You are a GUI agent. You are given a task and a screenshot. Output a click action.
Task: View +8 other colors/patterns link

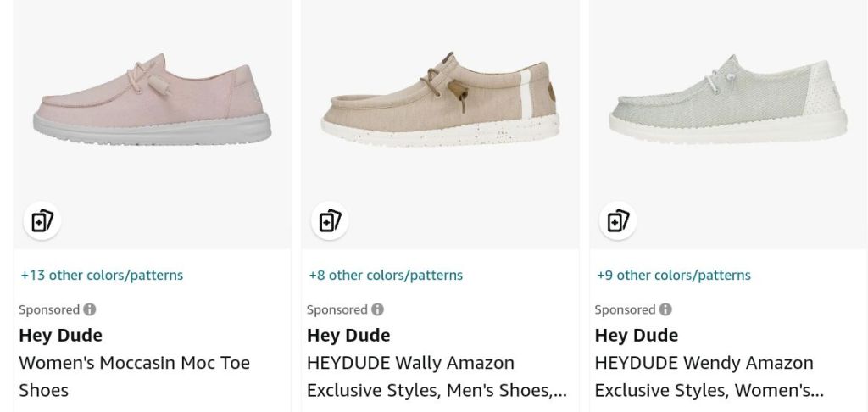[x=386, y=275]
